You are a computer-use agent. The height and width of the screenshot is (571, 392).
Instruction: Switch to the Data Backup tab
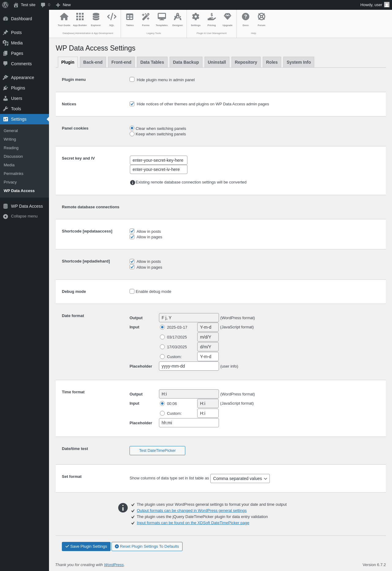[x=186, y=62]
